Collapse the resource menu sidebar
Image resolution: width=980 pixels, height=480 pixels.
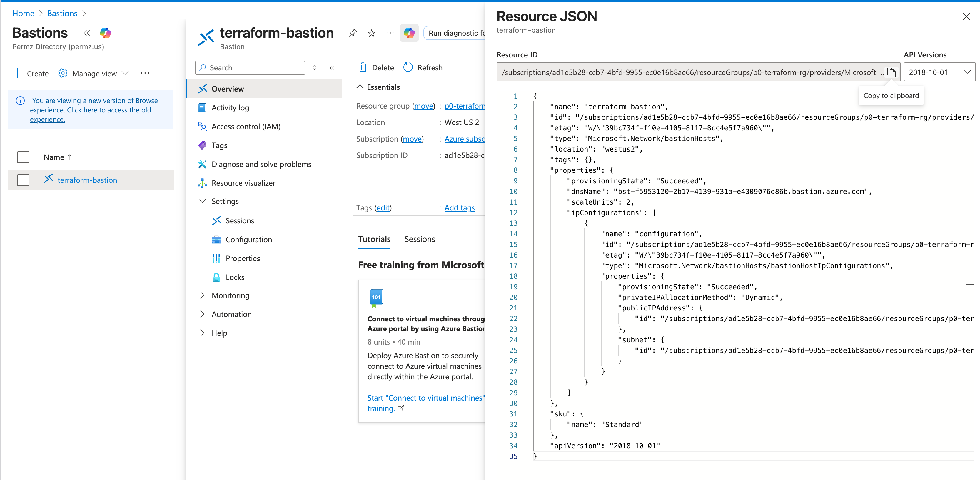pyautogui.click(x=332, y=68)
